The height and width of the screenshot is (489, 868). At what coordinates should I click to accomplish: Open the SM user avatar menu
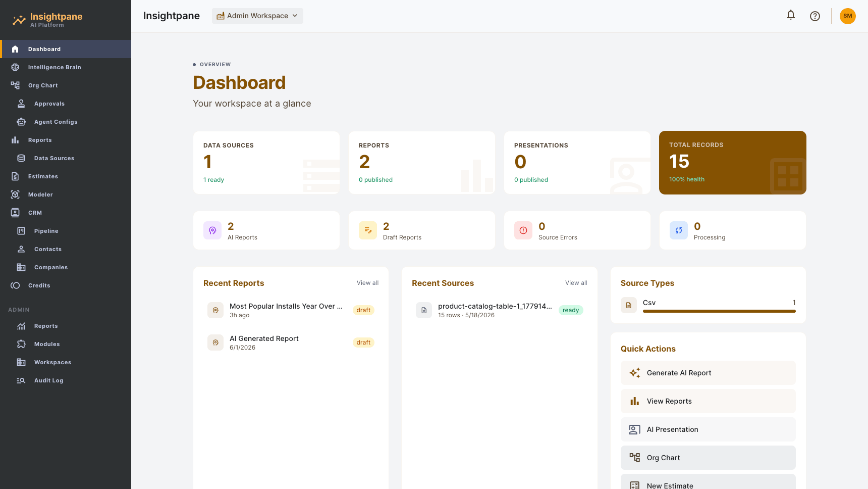click(848, 16)
